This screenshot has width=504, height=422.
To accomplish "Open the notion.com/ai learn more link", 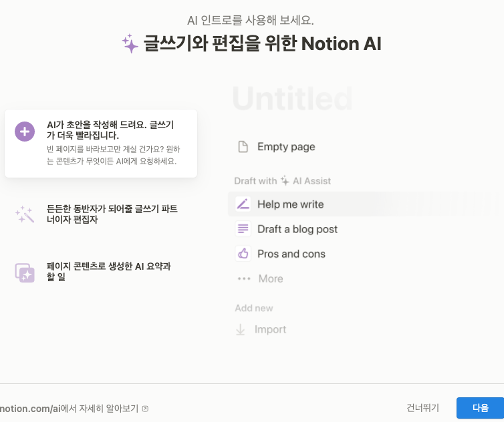I will [74, 409].
